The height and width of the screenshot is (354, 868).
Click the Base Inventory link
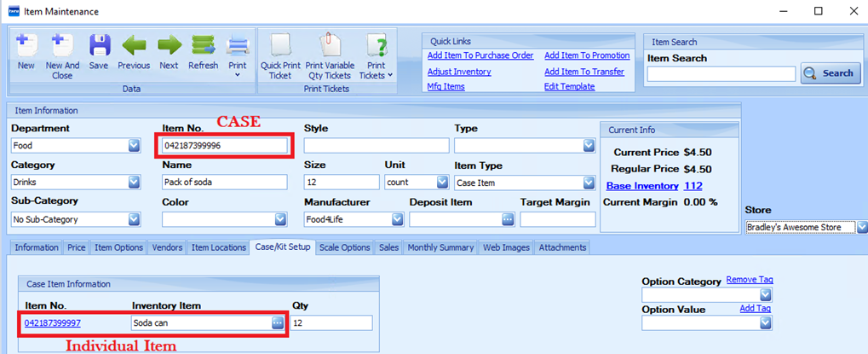[642, 186]
